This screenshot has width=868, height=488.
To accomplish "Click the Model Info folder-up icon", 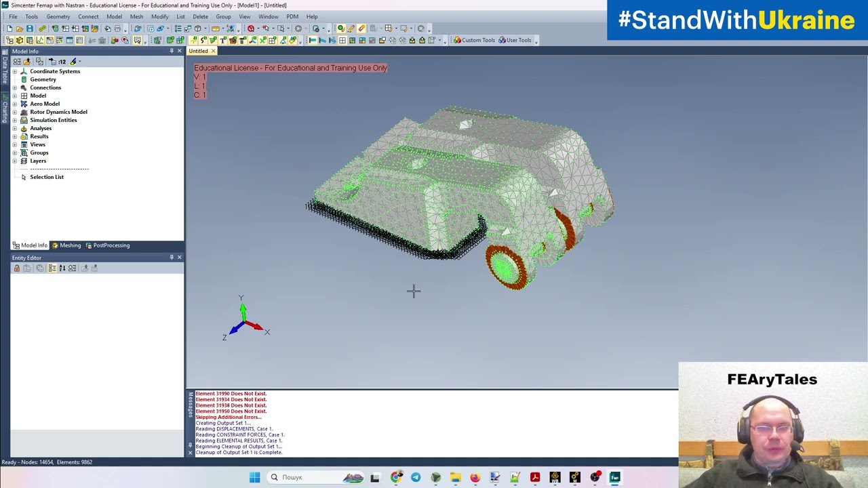I will [28, 62].
